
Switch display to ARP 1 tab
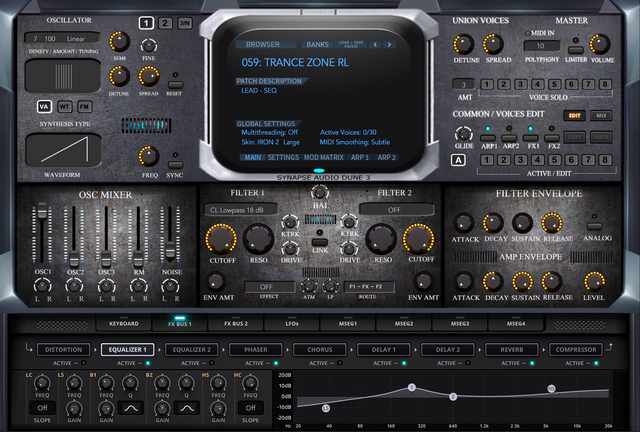(360, 157)
